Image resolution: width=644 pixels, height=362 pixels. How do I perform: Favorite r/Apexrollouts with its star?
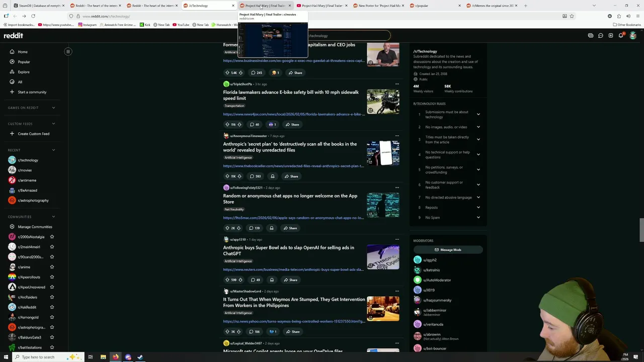[x=52, y=277]
